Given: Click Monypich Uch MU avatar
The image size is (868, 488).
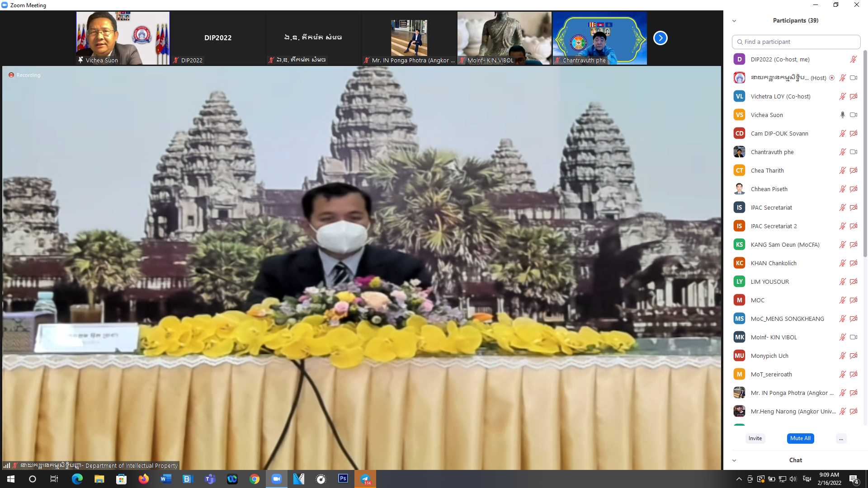Looking at the screenshot, I should tap(739, 356).
